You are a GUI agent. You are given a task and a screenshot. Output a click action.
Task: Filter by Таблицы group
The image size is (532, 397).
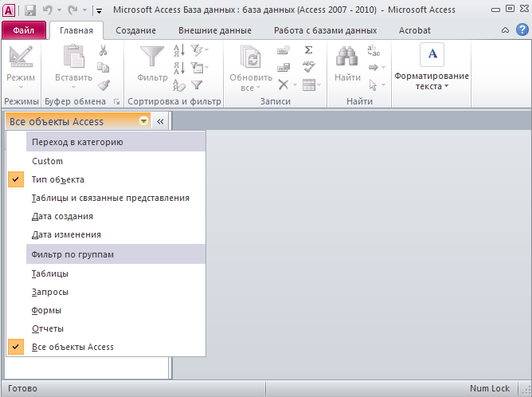pos(106,273)
